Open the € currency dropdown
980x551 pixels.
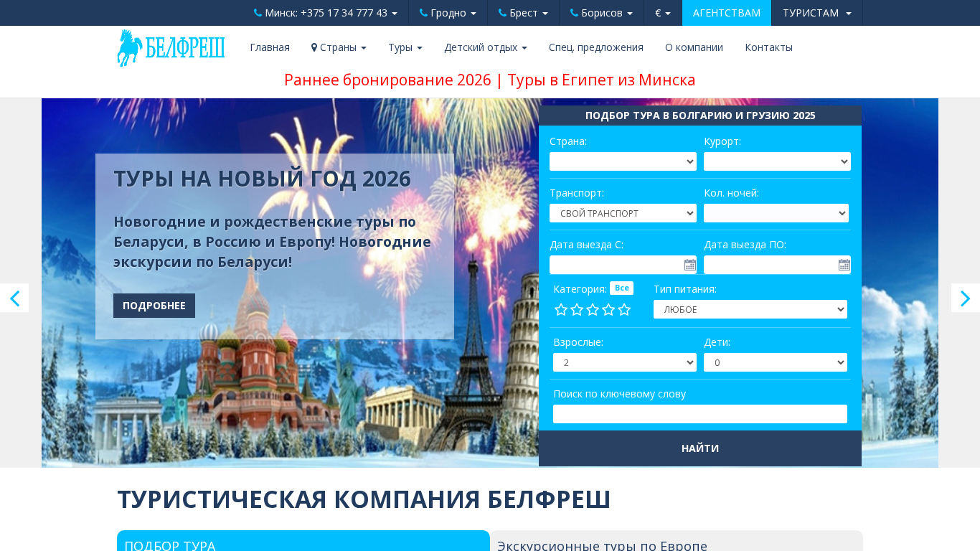[663, 13]
